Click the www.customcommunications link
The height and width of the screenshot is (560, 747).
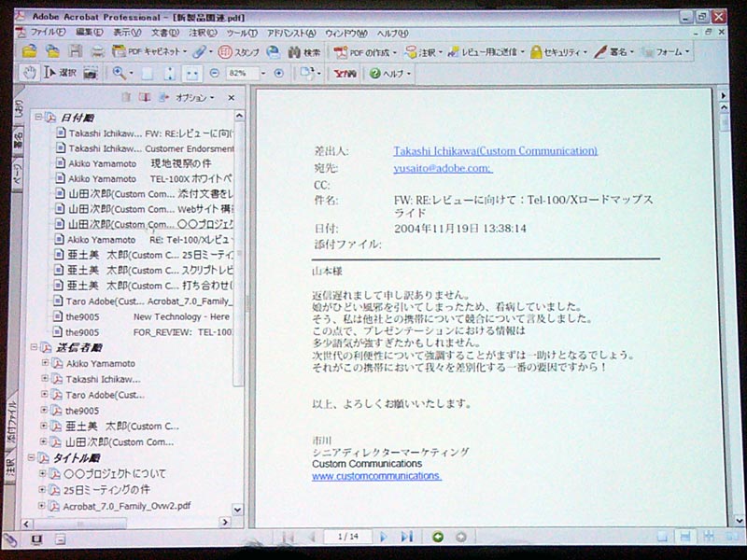click(x=377, y=476)
